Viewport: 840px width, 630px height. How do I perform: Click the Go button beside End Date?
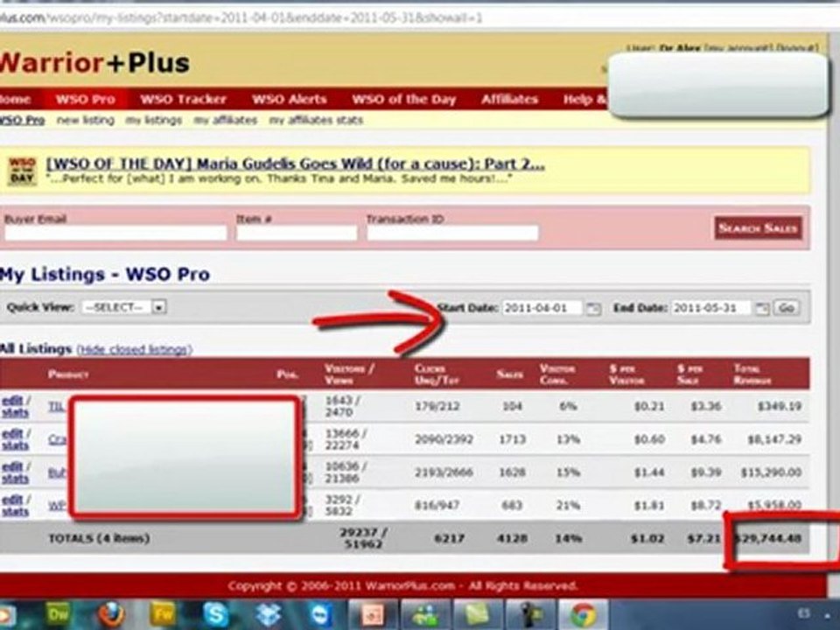[786, 308]
